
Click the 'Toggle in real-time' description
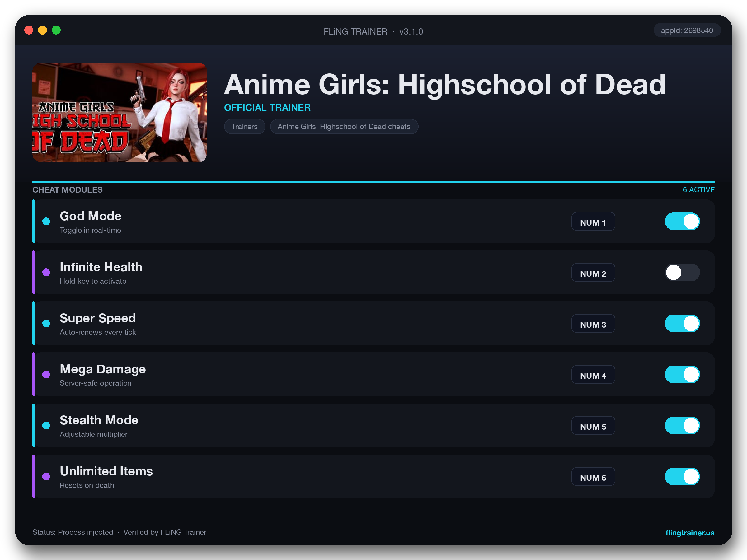pyautogui.click(x=90, y=230)
